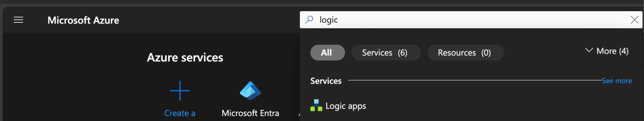Screen dimensions: 644x121
Task: Click the Logic apps service icon
Action: pyautogui.click(x=316, y=105)
